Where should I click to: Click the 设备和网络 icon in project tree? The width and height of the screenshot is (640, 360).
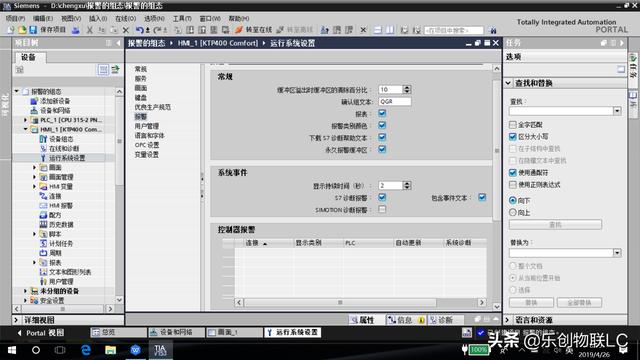pyautogui.click(x=34, y=110)
